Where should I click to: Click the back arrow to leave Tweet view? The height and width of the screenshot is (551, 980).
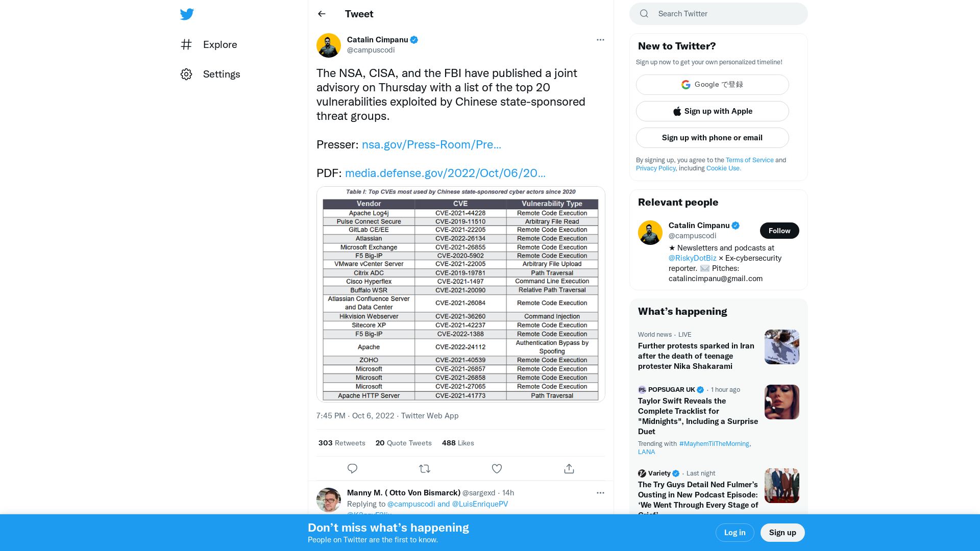pos(321,14)
